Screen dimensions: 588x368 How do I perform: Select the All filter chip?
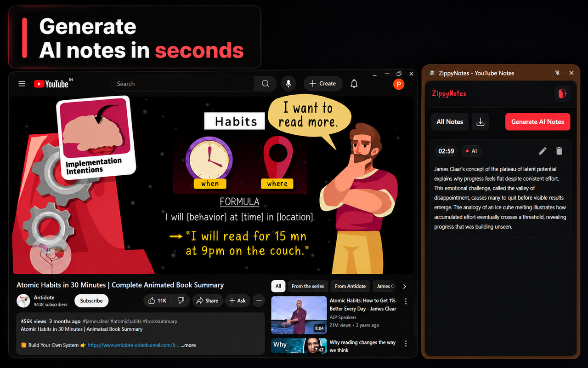click(x=278, y=286)
